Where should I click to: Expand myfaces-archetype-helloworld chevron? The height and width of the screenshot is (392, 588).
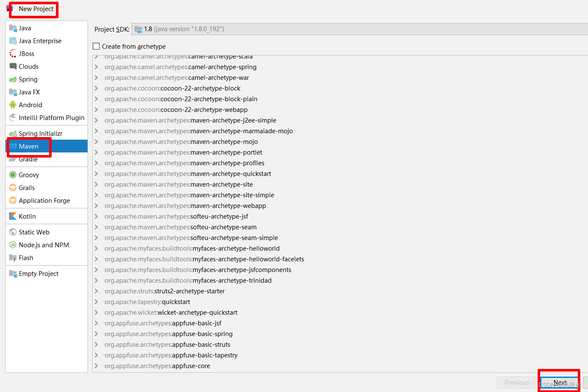(96, 249)
